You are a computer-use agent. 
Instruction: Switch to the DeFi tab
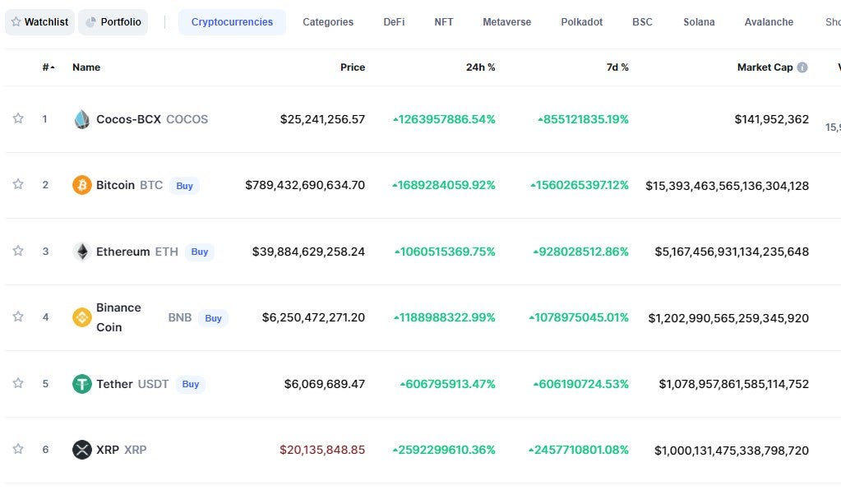(394, 22)
